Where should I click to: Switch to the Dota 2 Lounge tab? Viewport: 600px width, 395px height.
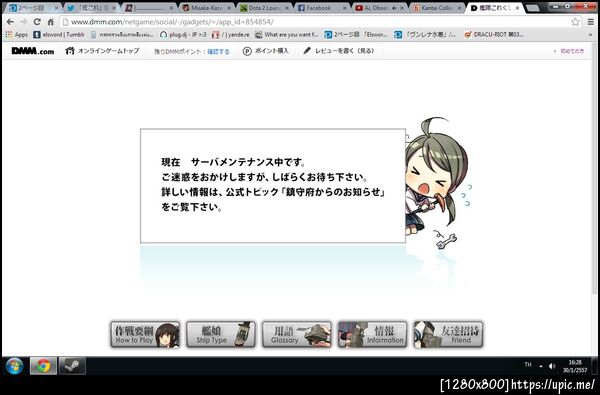click(x=264, y=8)
